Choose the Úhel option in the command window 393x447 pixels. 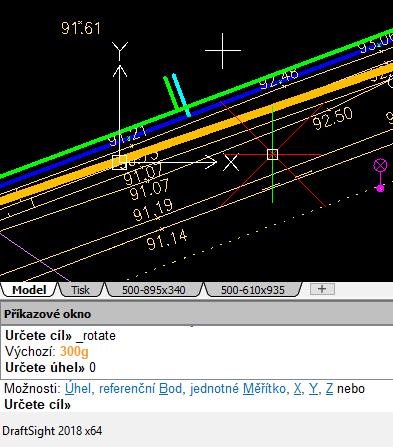(78, 389)
